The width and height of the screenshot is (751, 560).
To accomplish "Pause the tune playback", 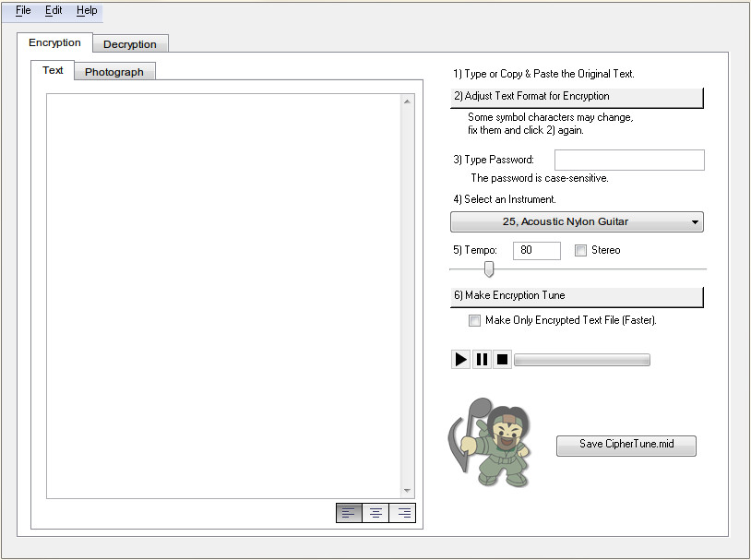I will (x=482, y=359).
